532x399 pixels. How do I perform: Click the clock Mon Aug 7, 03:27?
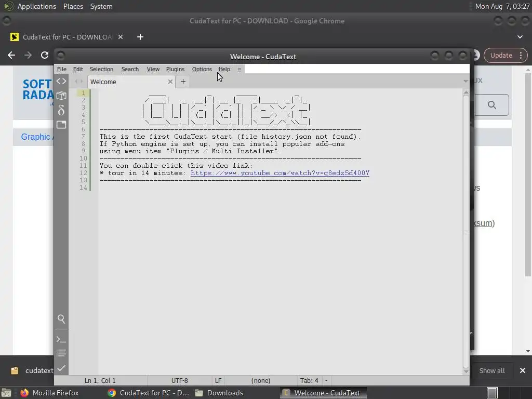502,6
